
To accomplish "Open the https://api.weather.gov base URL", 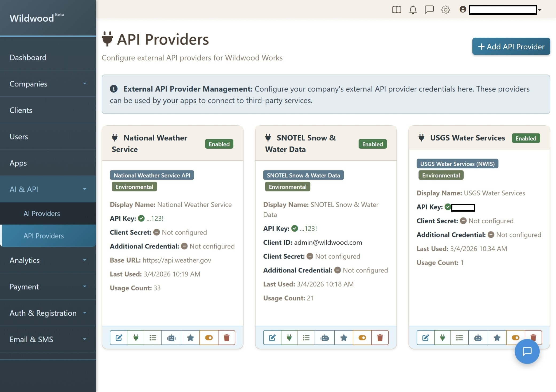I will pos(177,260).
